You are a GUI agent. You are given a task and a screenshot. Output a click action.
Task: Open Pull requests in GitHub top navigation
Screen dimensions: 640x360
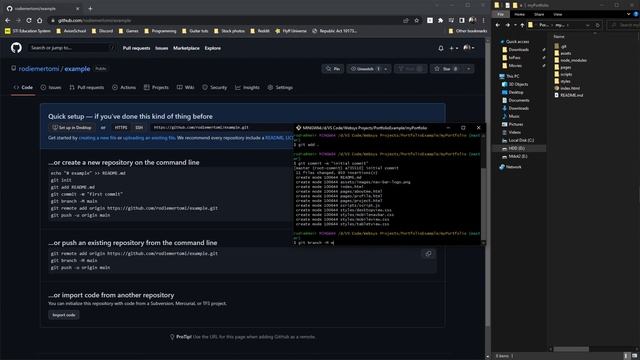(x=136, y=48)
